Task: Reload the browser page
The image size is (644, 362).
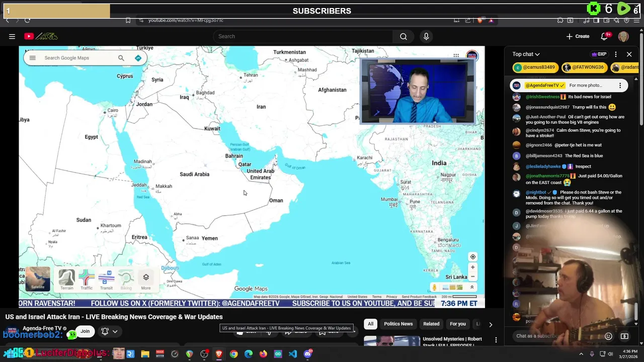Action: tap(27, 20)
